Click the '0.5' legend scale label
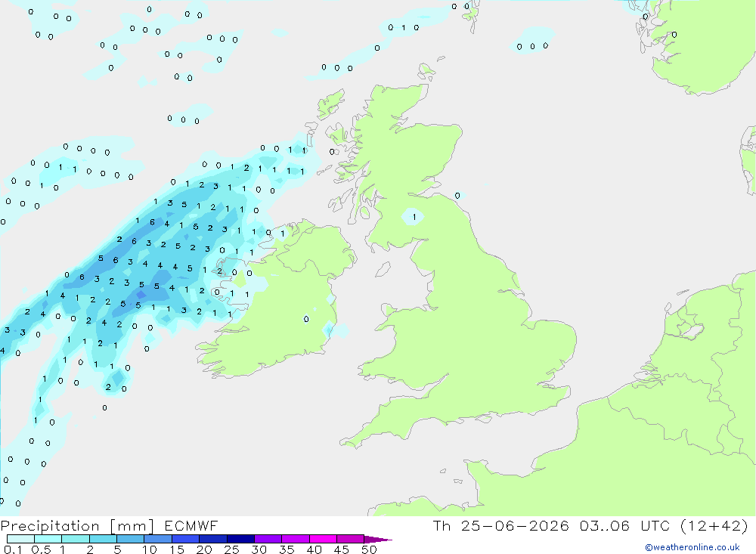This screenshot has width=756, height=554. (41, 549)
